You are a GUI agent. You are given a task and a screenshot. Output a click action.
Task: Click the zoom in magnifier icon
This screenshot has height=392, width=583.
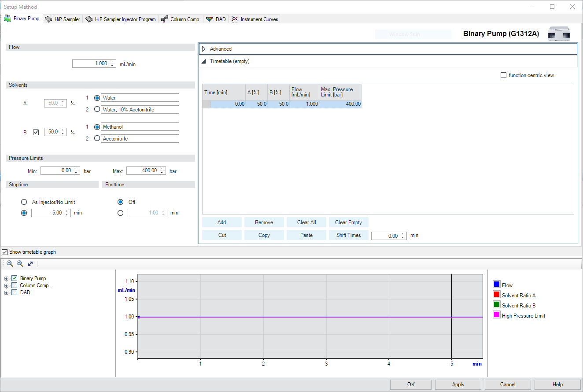coord(10,264)
